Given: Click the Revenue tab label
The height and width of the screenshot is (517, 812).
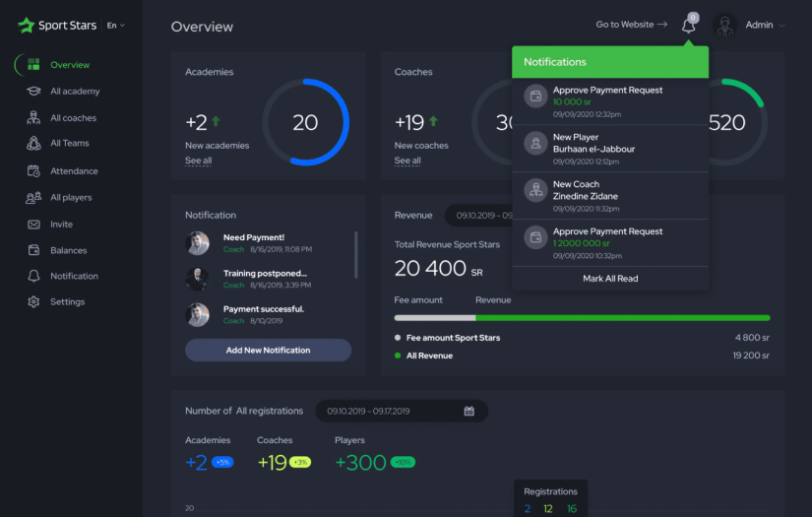Looking at the screenshot, I should (x=493, y=300).
